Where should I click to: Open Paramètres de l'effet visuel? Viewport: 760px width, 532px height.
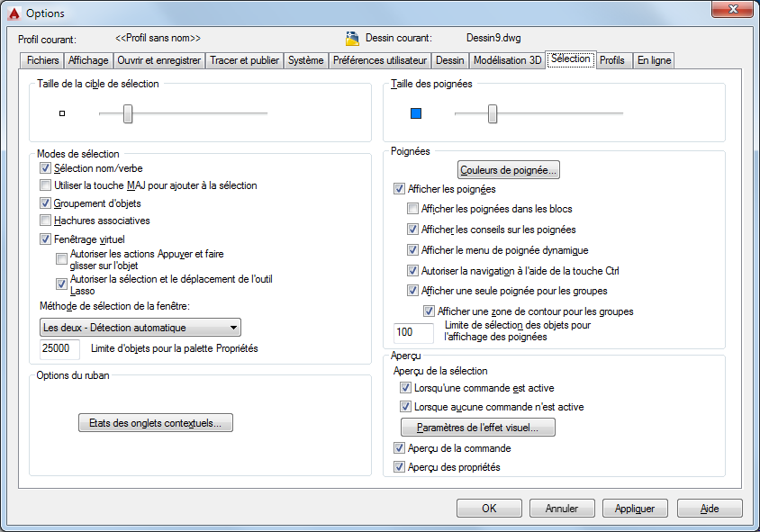click(478, 428)
